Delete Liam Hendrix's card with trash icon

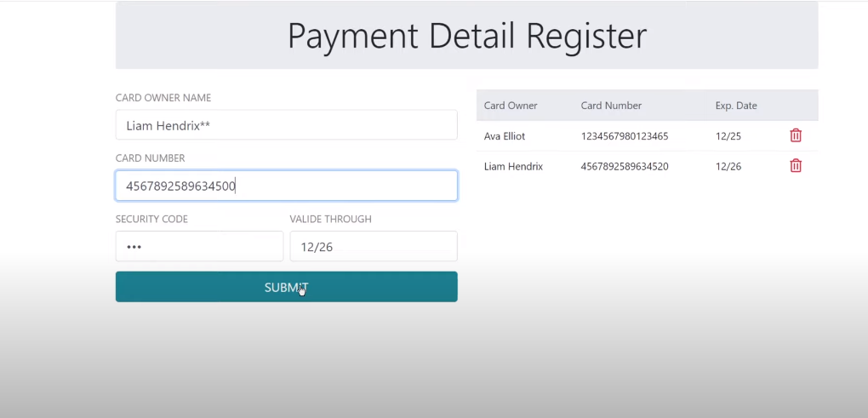[x=796, y=165]
